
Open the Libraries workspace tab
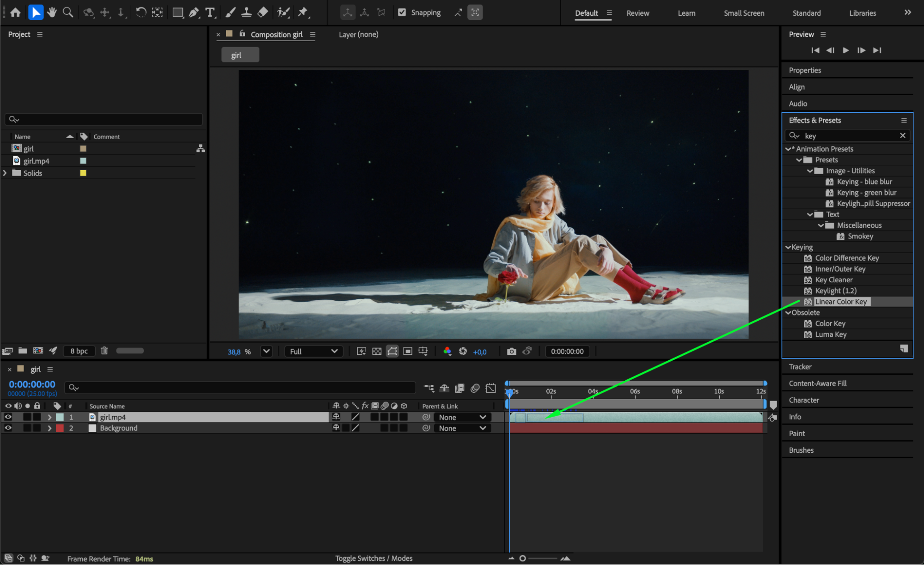click(x=862, y=13)
